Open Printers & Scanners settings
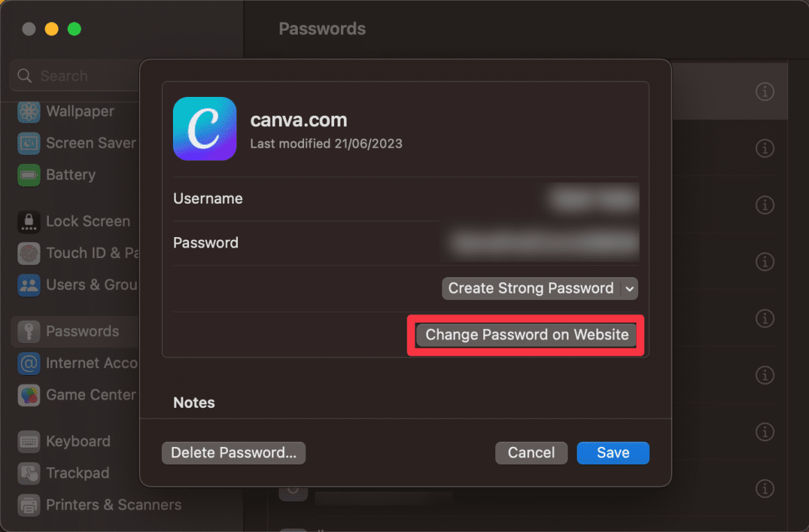 click(x=29, y=505)
